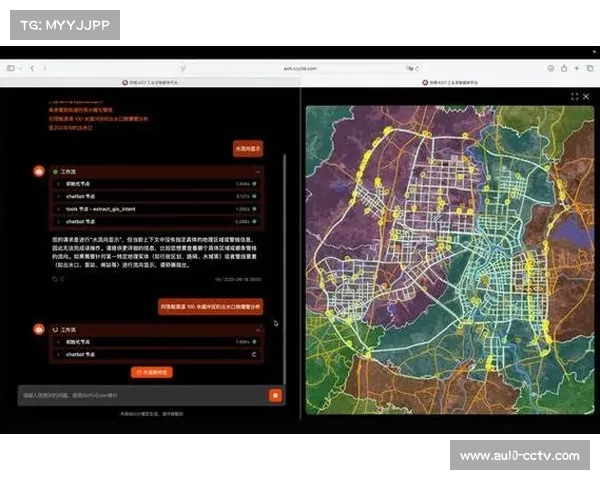This screenshot has height=480, width=600.
Task: Expand the map panel to fullscreen
Action: (x=574, y=96)
